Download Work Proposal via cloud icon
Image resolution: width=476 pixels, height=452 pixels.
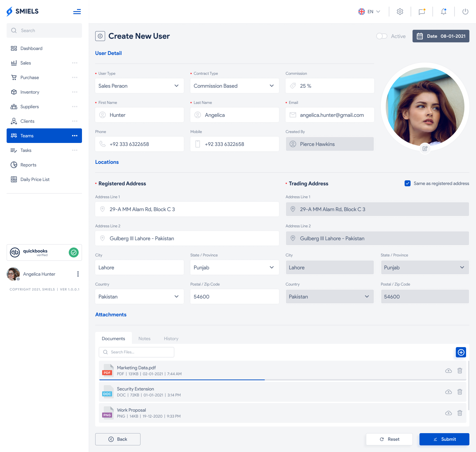[x=449, y=413]
